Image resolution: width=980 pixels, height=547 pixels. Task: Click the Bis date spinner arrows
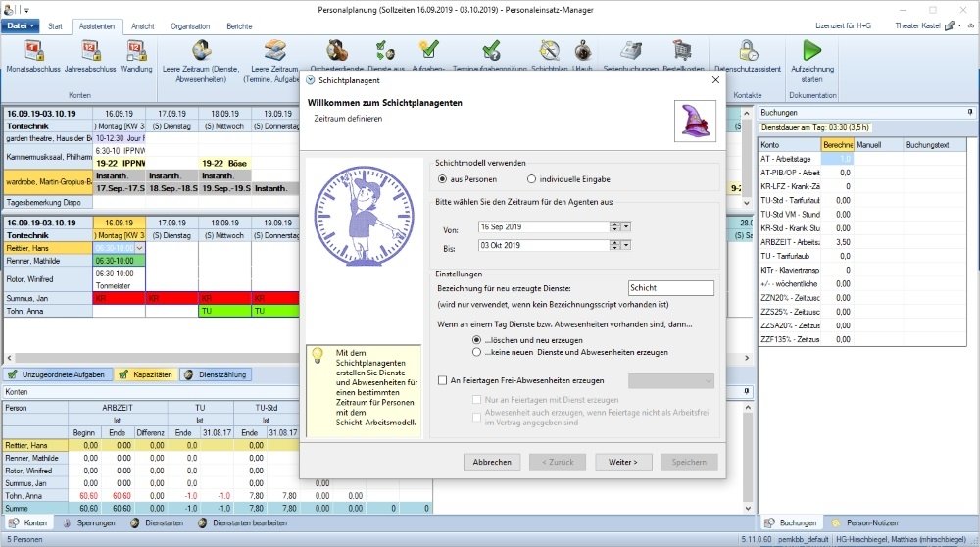coord(615,246)
